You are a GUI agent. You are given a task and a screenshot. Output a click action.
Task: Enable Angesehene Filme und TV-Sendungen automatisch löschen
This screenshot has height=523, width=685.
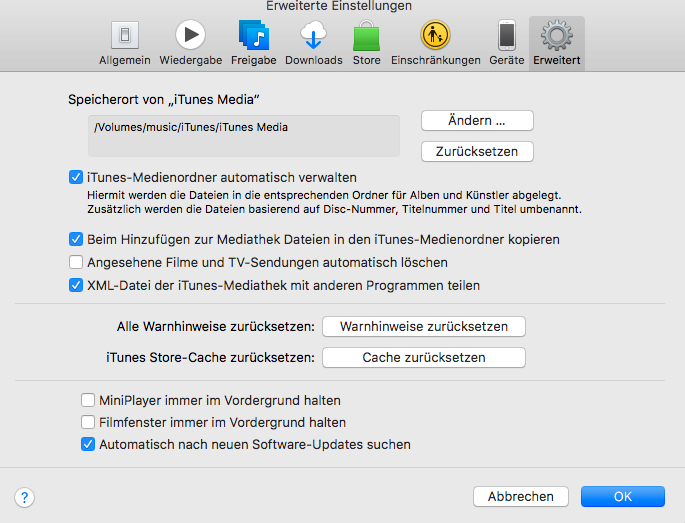[x=76, y=262]
